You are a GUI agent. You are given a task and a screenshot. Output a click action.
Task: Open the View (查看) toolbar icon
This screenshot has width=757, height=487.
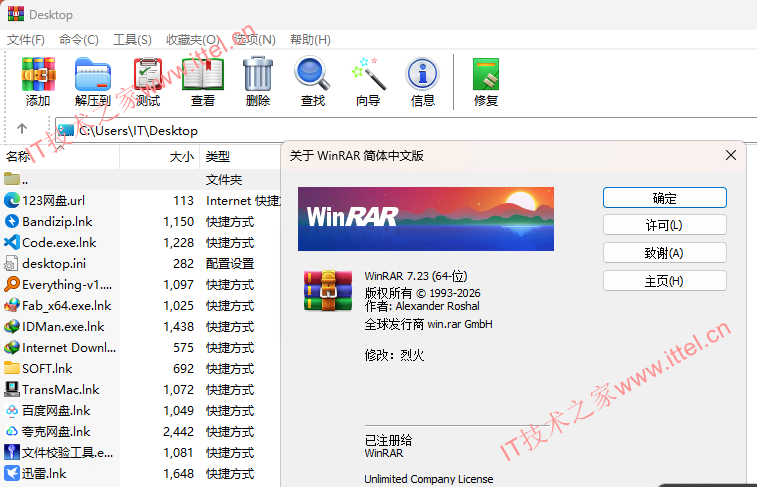coord(203,74)
